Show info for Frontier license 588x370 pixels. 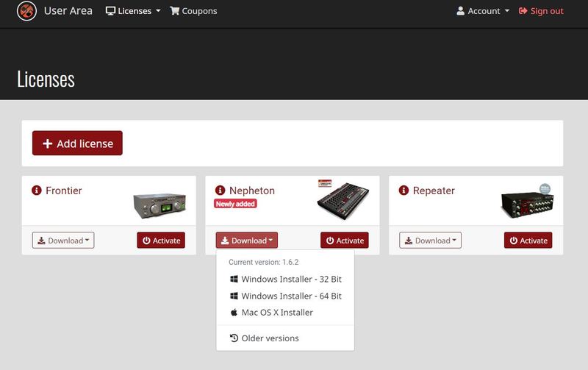pos(36,191)
